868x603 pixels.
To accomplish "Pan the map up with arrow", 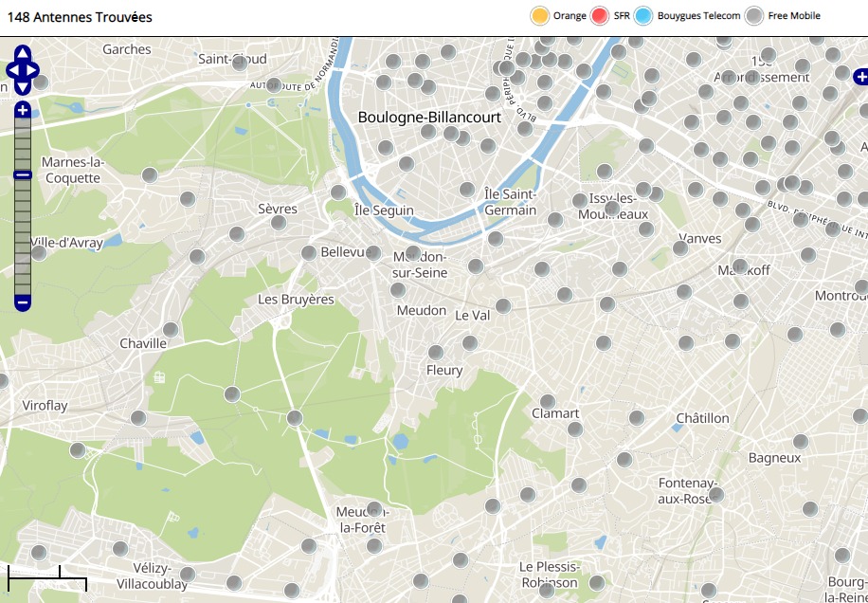I will (x=23, y=53).
